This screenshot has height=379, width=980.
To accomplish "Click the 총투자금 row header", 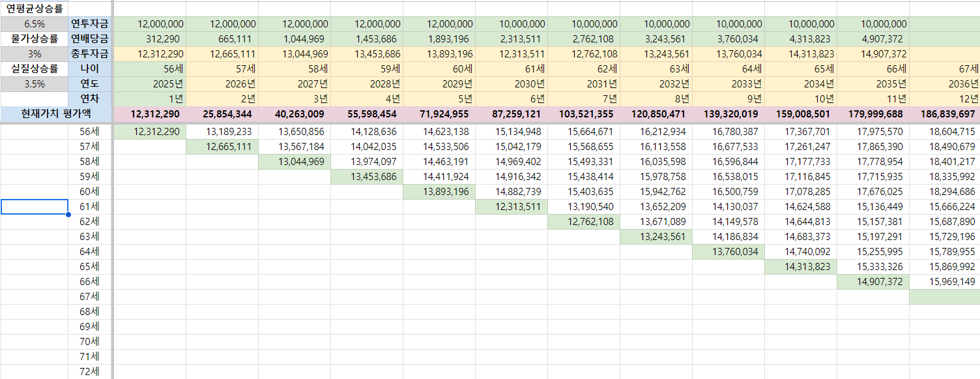I will pos(90,53).
